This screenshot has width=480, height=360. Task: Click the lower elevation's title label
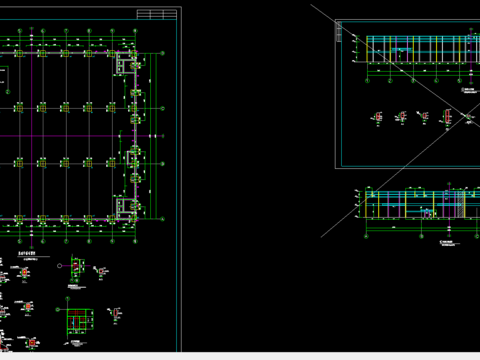448,242
